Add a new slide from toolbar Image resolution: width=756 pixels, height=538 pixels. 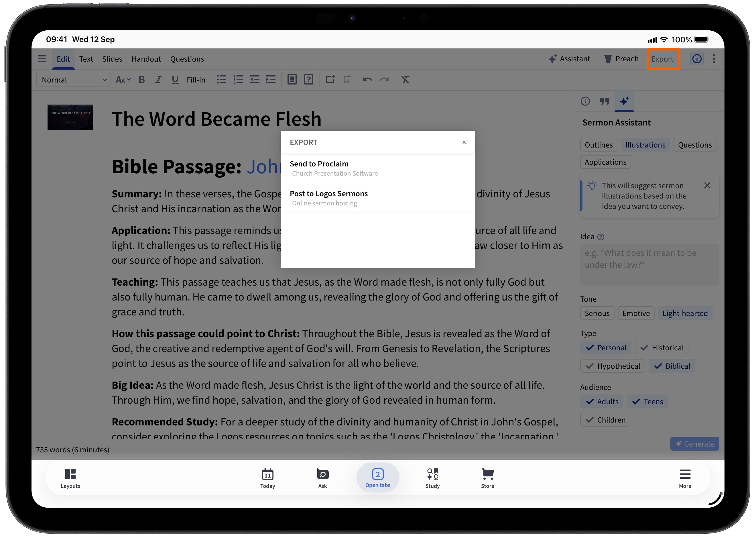click(x=330, y=80)
